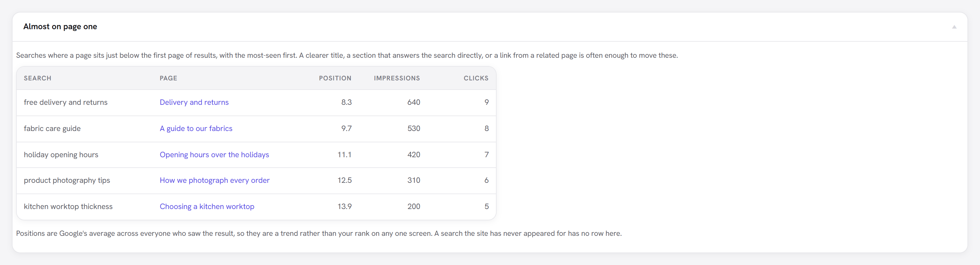The width and height of the screenshot is (980, 265).
Task: Click the SEARCH column header
Action: pyautogui.click(x=37, y=78)
